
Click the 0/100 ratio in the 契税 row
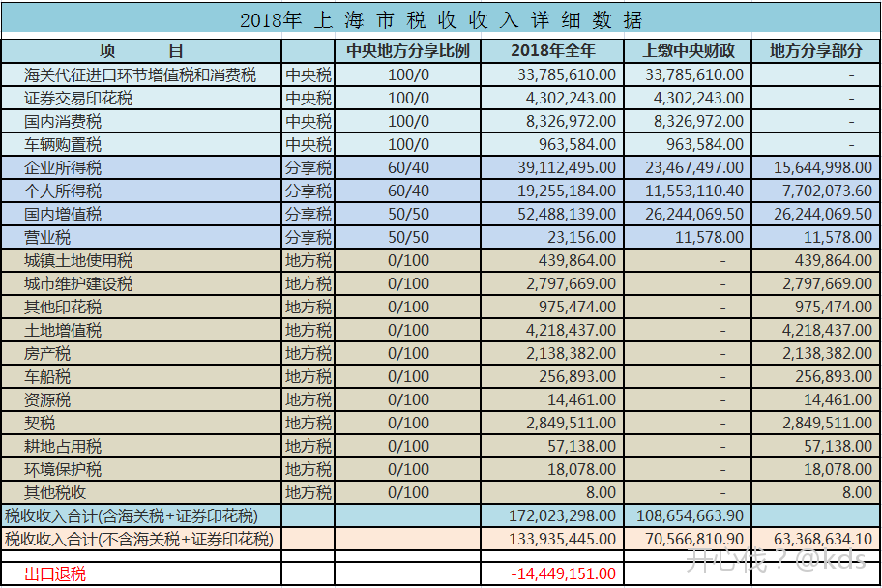(x=408, y=424)
